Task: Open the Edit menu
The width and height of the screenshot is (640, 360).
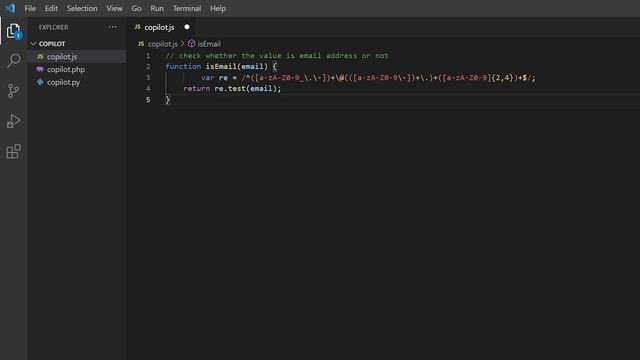Action: click(51, 8)
